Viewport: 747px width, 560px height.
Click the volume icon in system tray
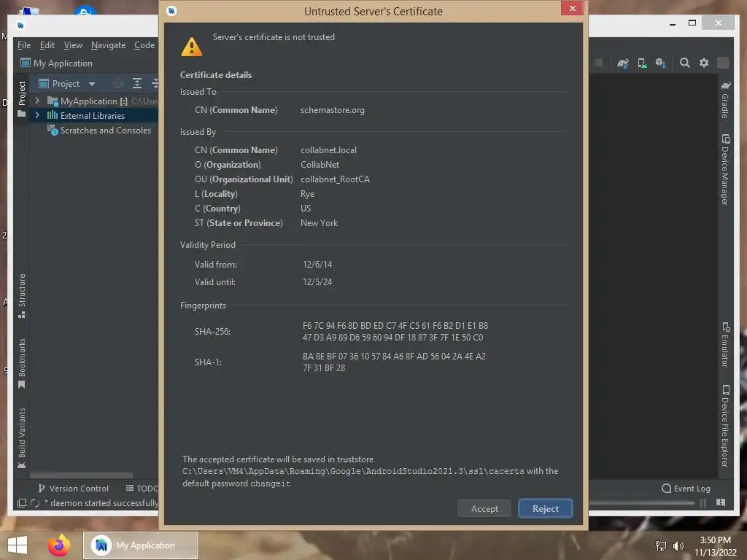pos(678,545)
